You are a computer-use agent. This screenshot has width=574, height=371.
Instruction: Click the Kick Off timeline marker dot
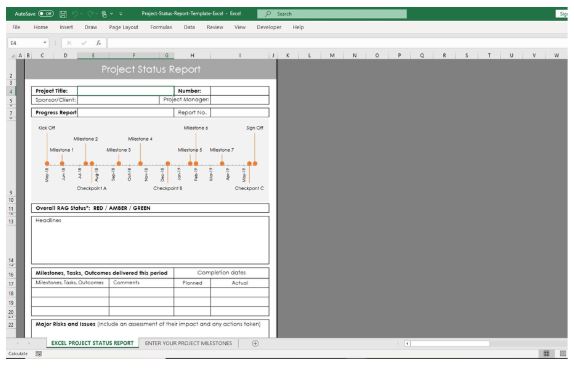point(47,163)
